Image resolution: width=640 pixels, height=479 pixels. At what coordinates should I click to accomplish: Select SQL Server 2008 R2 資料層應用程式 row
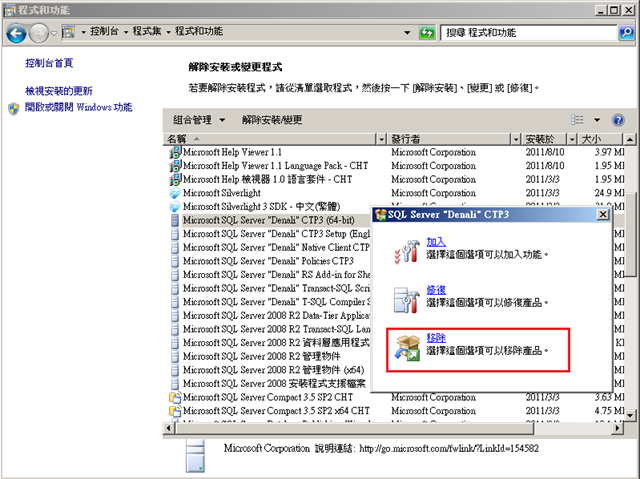(269, 343)
